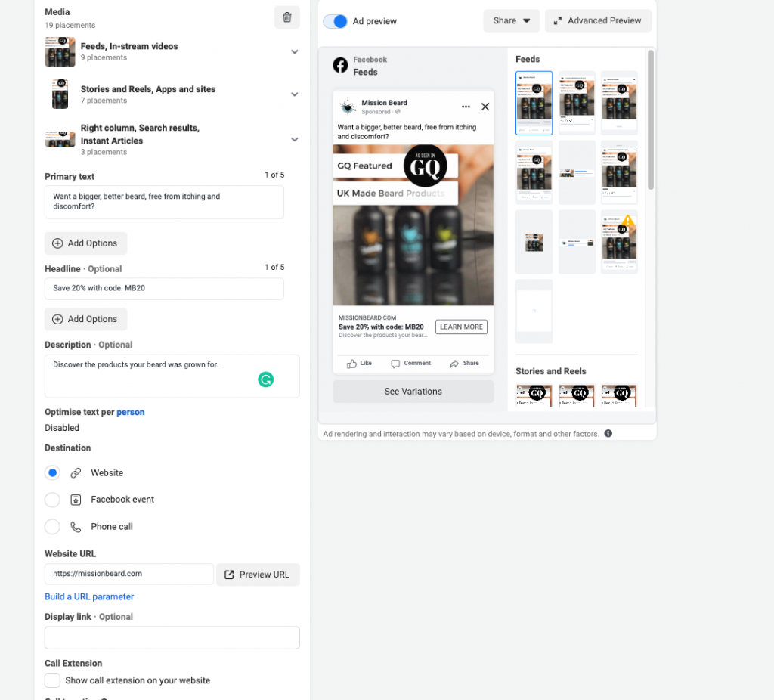Click 'MISSIONBEARD.COM' in the ad preview
The width and height of the screenshot is (774, 700).
coord(367,318)
